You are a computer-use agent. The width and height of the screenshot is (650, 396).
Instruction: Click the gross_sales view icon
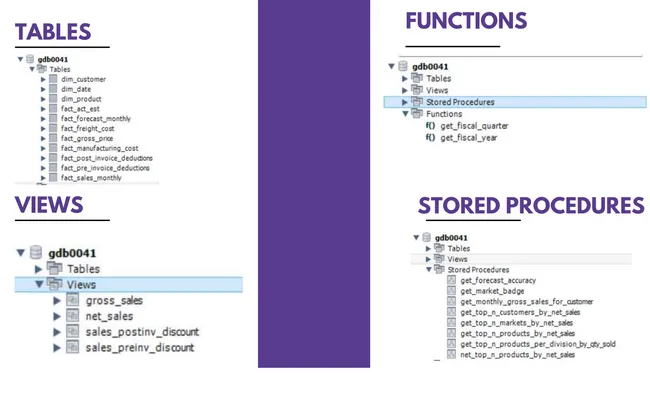click(73, 300)
